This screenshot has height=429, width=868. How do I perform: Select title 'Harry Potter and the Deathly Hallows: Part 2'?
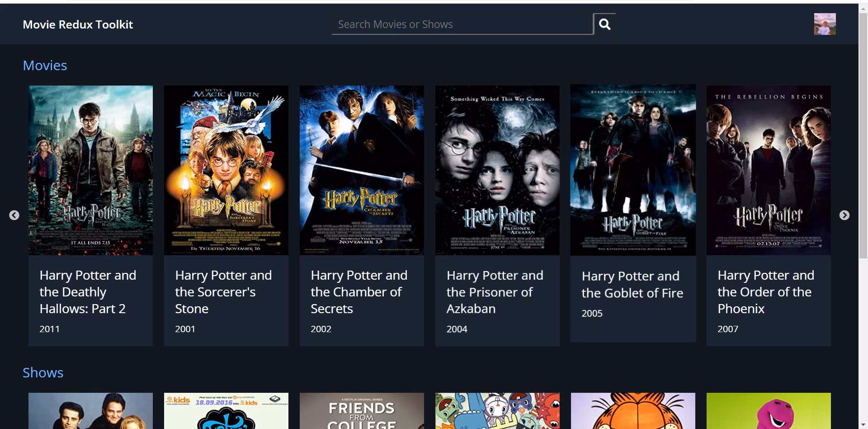88,292
